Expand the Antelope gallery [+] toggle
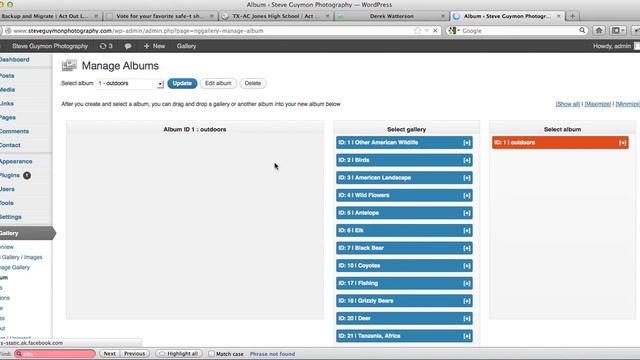The height and width of the screenshot is (360, 640). pos(467,213)
